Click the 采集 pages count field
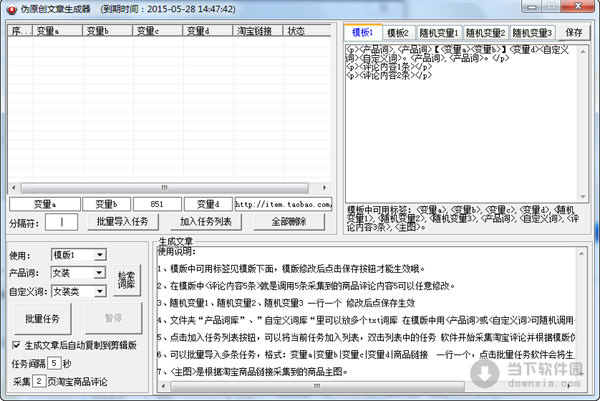The height and width of the screenshot is (401, 600). coord(39,381)
